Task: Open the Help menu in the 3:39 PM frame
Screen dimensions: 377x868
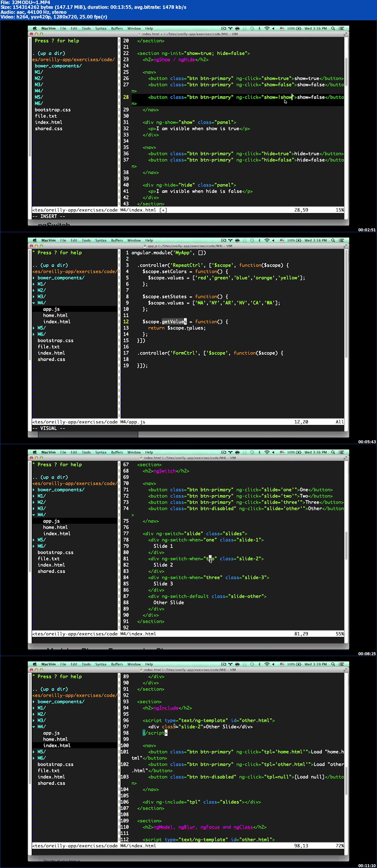Action: [149, 665]
